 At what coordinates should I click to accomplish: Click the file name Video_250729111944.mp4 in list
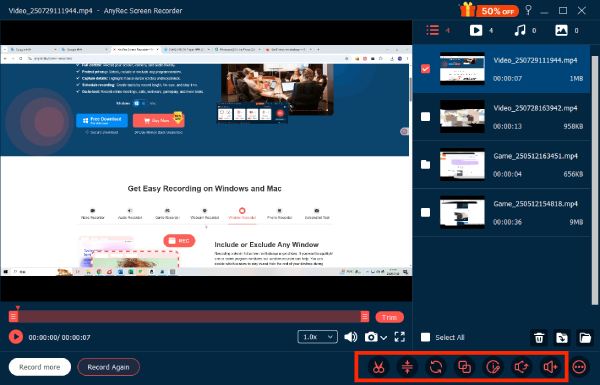click(535, 60)
